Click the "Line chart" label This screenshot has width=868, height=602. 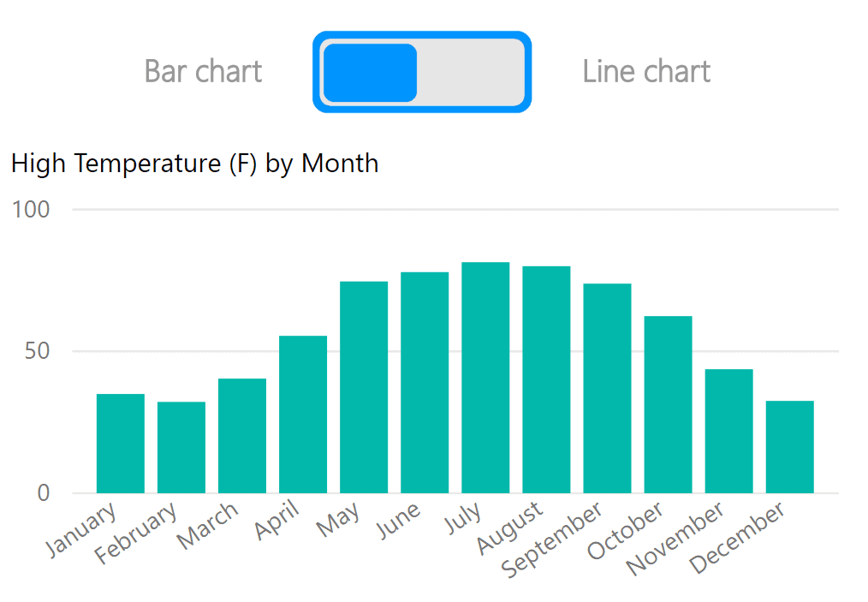point(646,71)
